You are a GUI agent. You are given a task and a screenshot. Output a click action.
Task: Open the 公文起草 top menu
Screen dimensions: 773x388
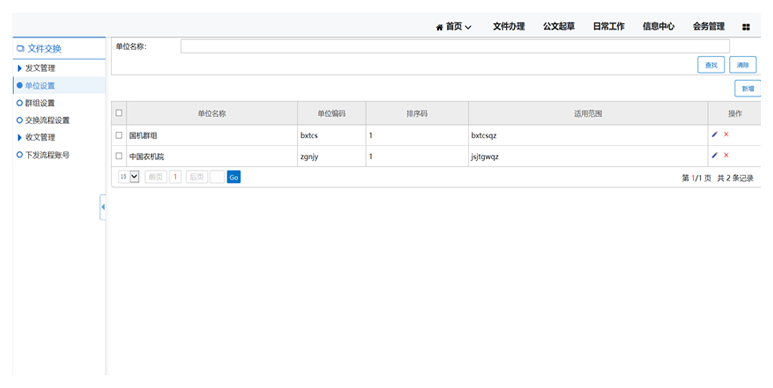(559, 27)
